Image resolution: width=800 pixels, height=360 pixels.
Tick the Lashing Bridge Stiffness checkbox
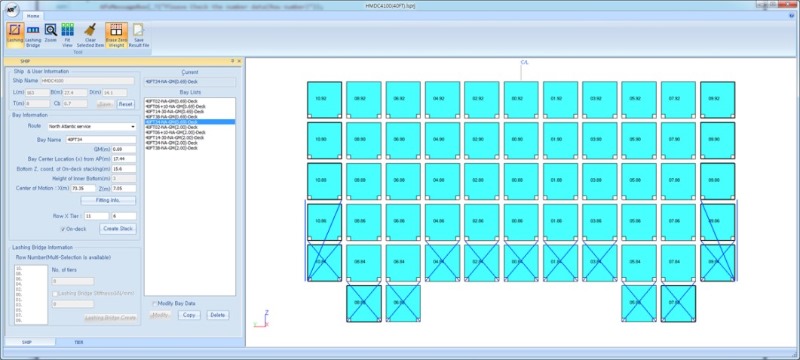55,293
